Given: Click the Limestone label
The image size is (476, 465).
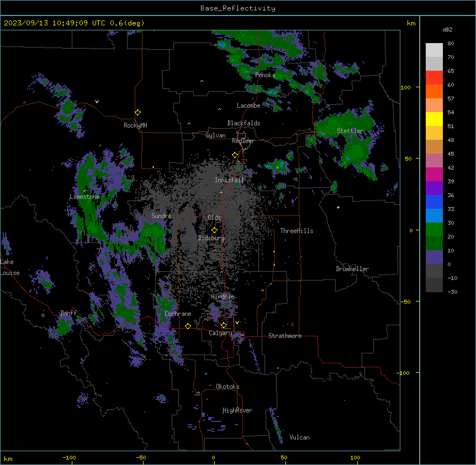Looking at the screenshot, I should pos(84,197).
